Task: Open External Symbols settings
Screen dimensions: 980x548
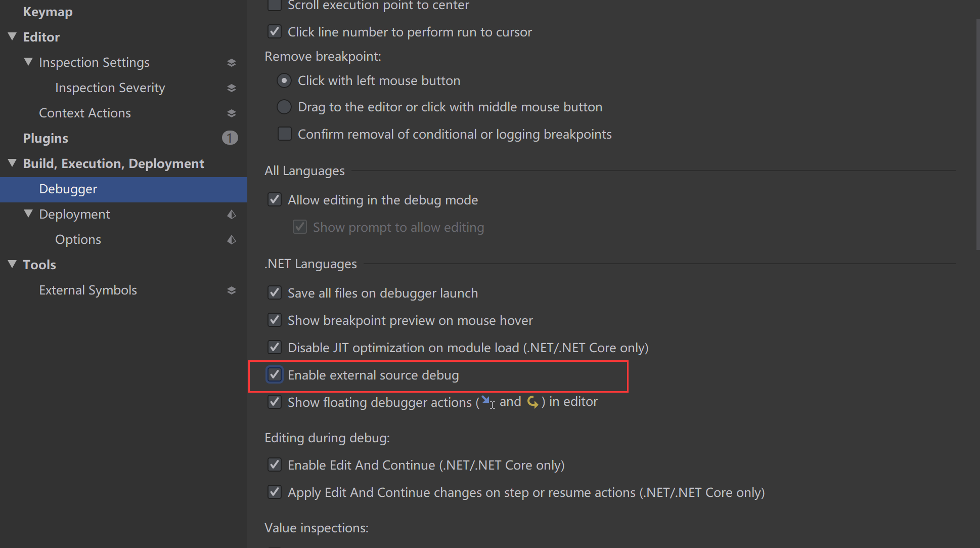Action: pos(88,289)
